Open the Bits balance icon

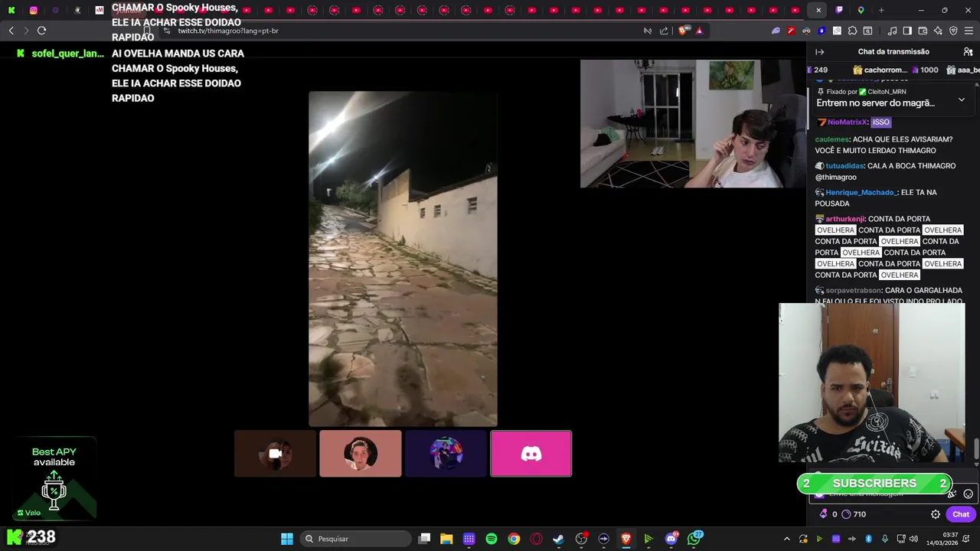point(824,514)
